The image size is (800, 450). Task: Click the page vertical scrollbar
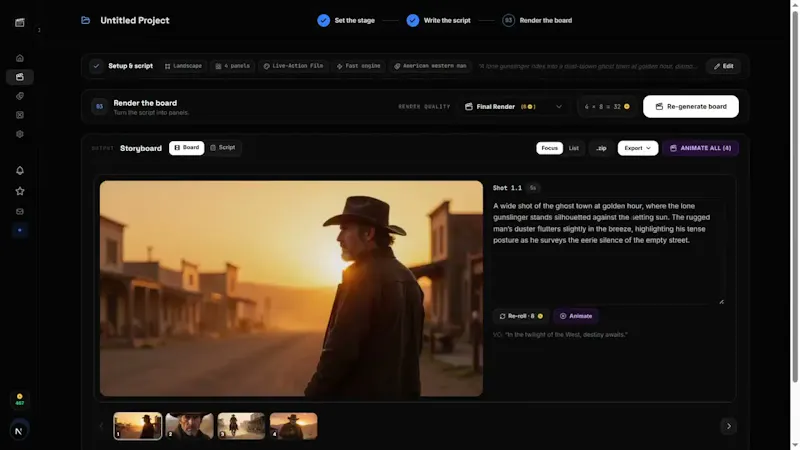point(794,196)
